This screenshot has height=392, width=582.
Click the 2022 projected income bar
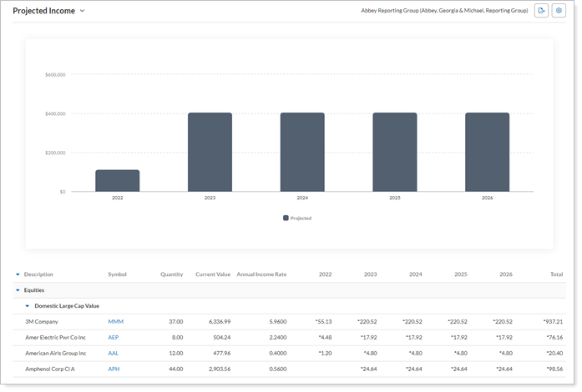[x=117, y=181]
